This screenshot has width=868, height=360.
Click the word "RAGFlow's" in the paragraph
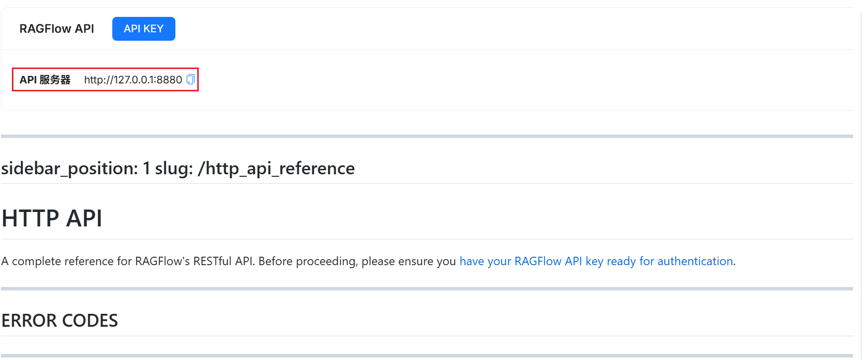162,261
